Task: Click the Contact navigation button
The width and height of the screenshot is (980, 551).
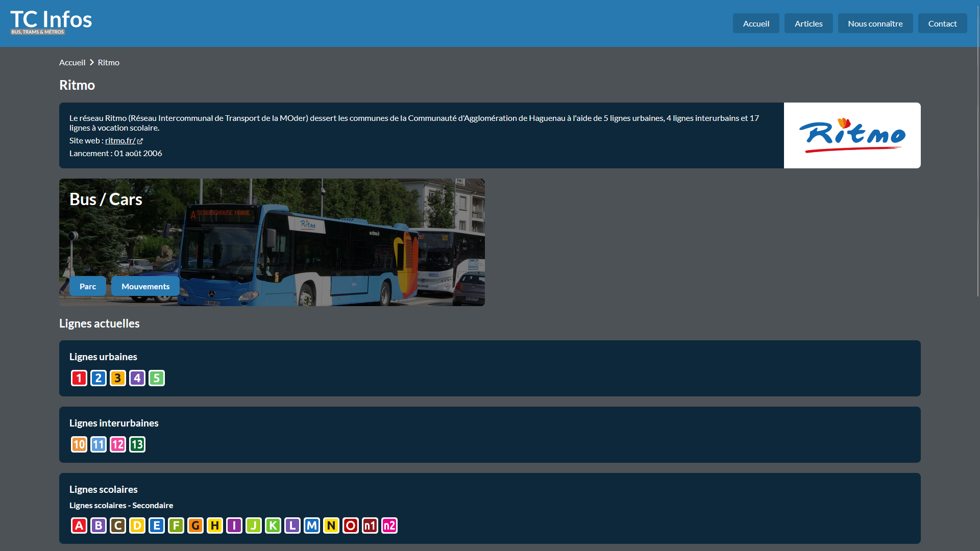Action: pos(942,23)
